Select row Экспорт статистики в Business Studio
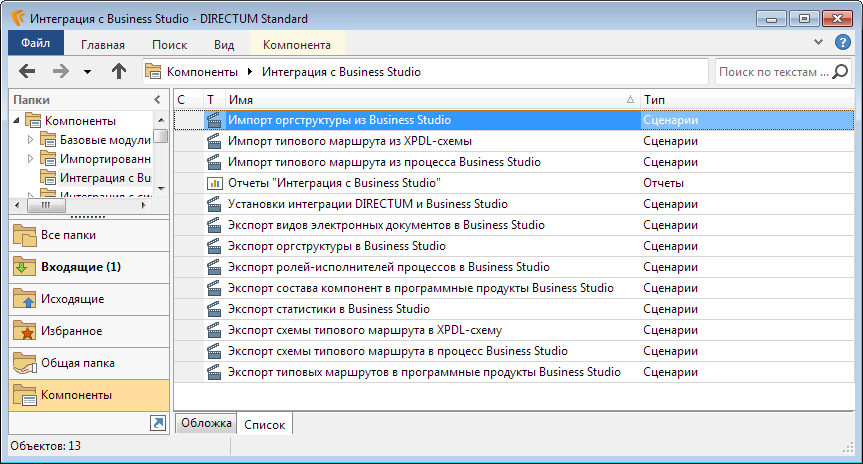This screenshot has width=863, height=464. [x=514, y=309]
